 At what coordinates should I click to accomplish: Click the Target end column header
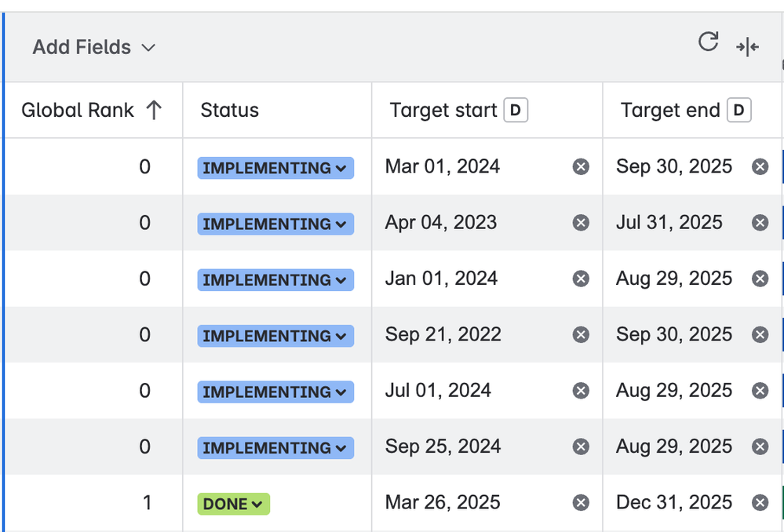tap(670, 111)
